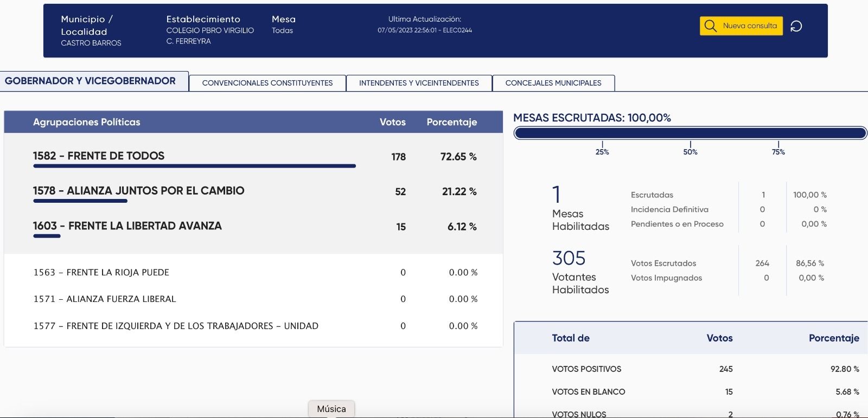This screenshot has width=868, height=418.
Task: Click the Votos column header
Action: point(392,122)
